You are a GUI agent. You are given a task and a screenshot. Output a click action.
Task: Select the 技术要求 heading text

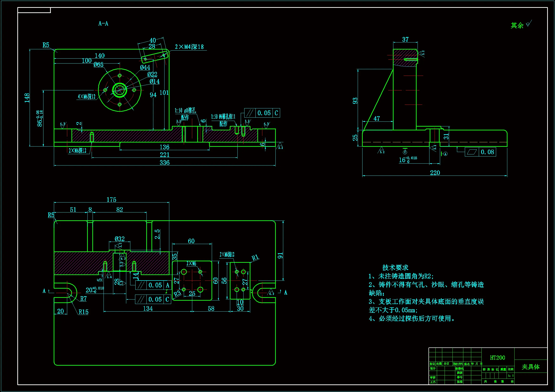(x=395, y=267)
